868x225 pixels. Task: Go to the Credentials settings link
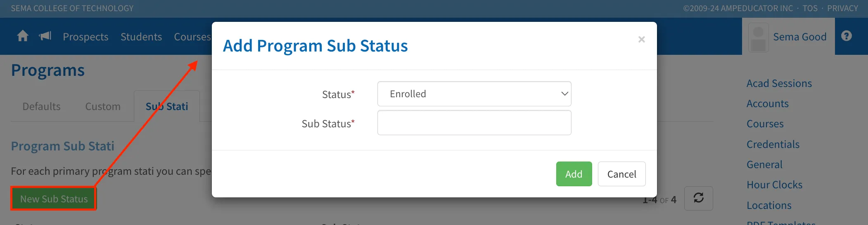pyautogui.click(x=773, y=144)
